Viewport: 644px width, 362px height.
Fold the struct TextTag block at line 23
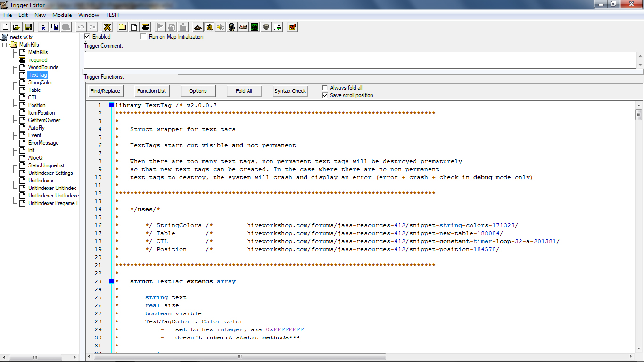(111, 281)
